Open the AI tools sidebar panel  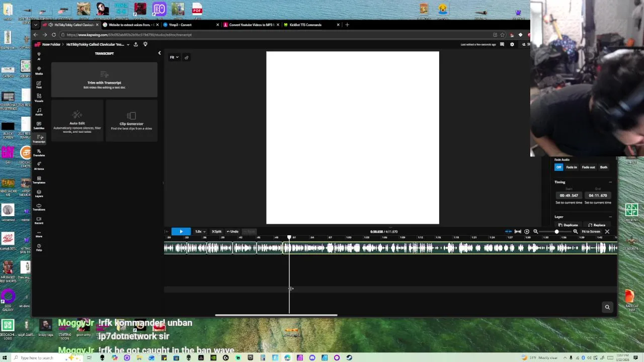coord(39,55)
